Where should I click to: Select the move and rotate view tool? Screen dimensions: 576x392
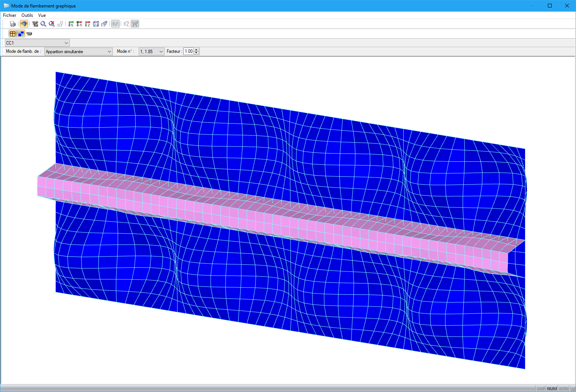tap(35, 24)
